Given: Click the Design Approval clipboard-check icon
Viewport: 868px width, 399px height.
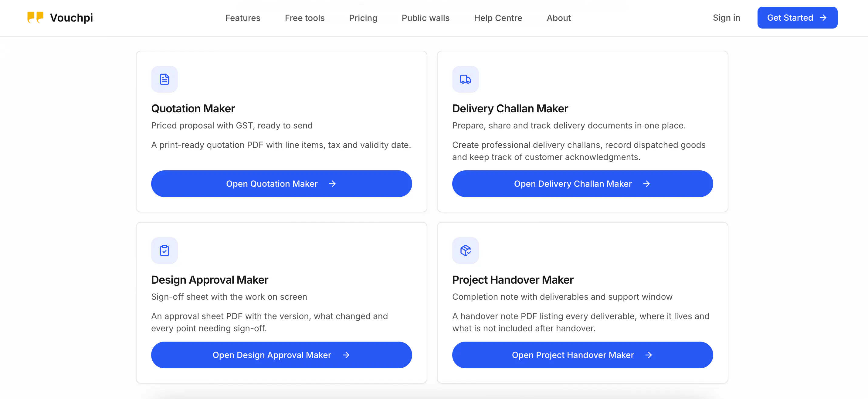Looking at the screenshot, I should 164,251.
